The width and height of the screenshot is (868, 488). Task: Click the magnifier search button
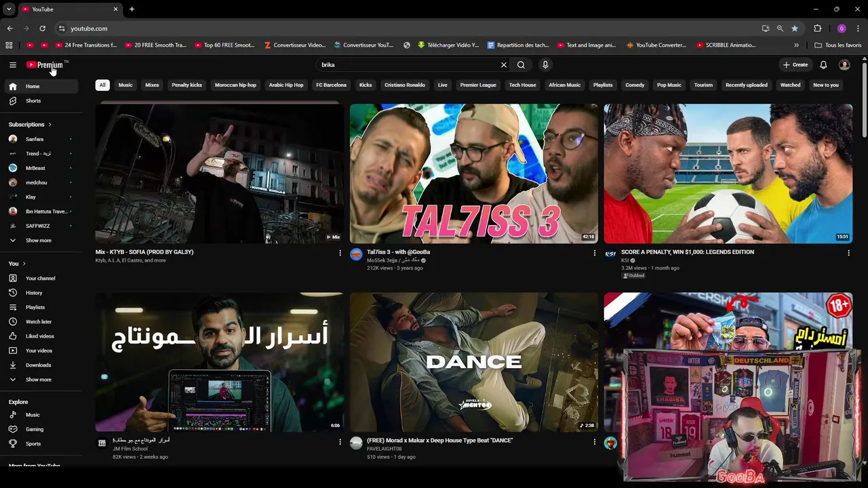click(521, 65)
